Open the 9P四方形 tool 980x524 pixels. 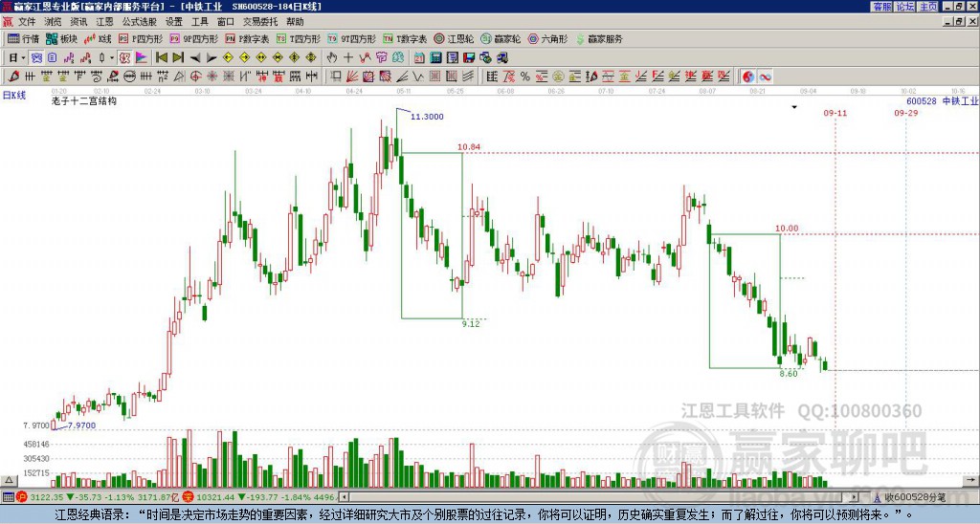(x=194, y=38)
